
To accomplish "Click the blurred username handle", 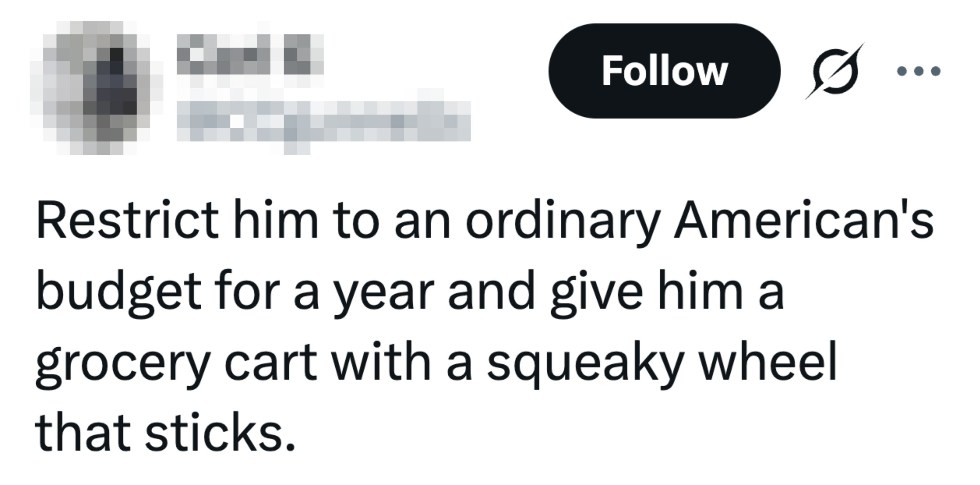I will [324, 121].
